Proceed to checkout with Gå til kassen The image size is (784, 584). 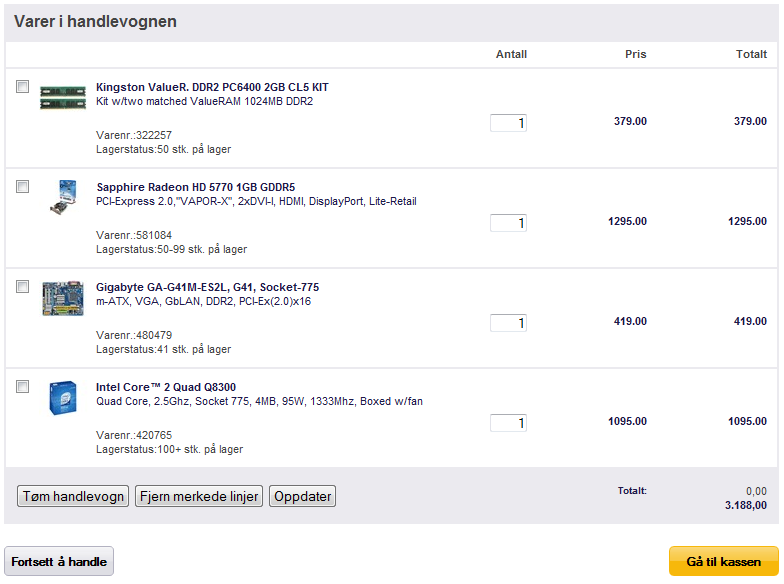[x=724, y=562]
